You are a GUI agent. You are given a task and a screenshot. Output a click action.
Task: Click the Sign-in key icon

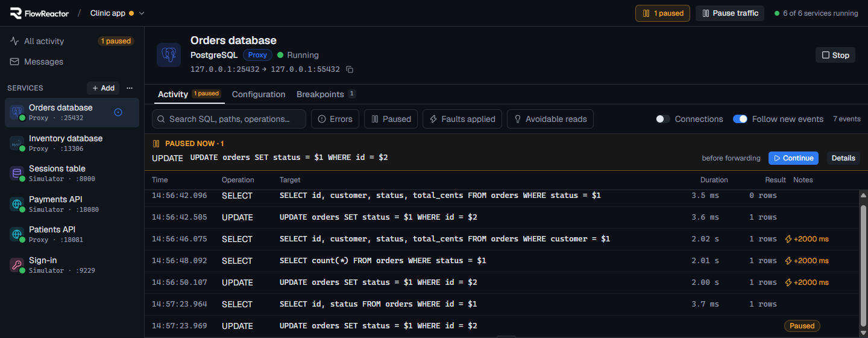pos(17,265)
